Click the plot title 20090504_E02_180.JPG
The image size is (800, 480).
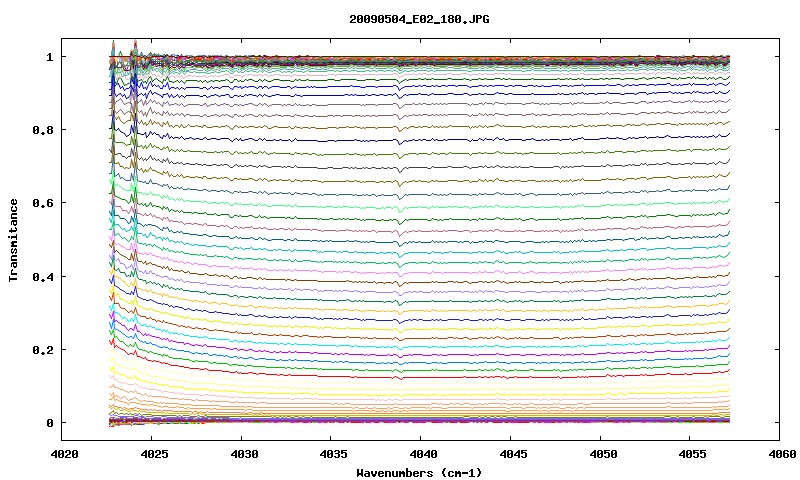click(419, 19)
